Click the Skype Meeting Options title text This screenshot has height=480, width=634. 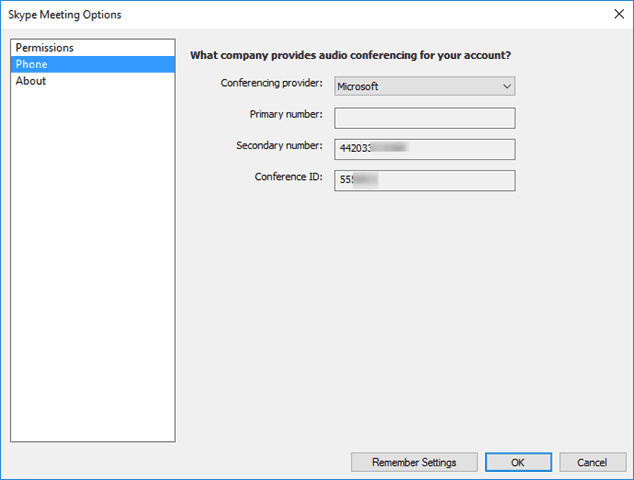click(x=65, y=15)
